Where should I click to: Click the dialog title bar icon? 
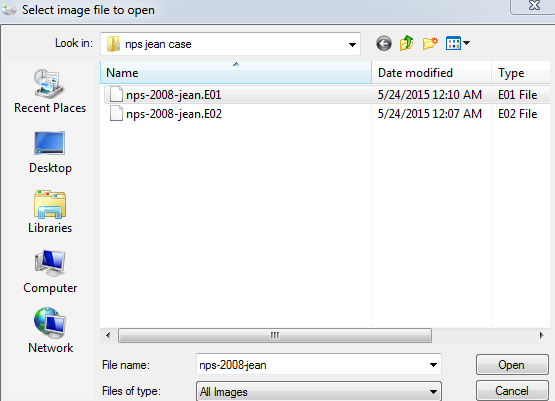coord(9,10)
